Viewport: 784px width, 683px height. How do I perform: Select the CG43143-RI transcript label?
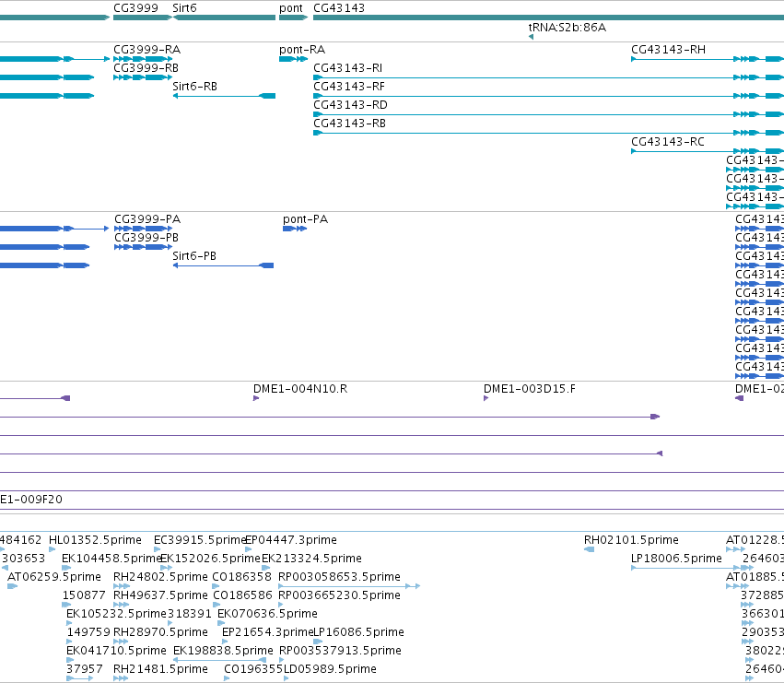(348, 68)
